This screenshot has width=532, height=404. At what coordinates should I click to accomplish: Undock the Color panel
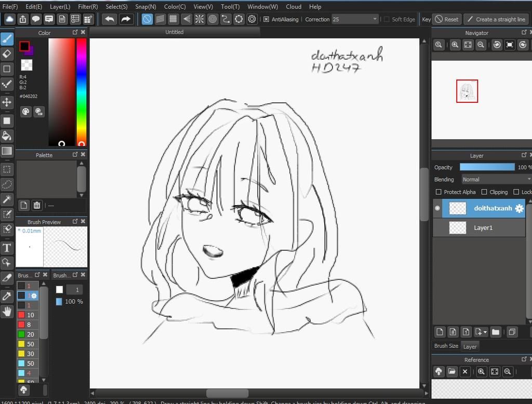pos(75,32)
